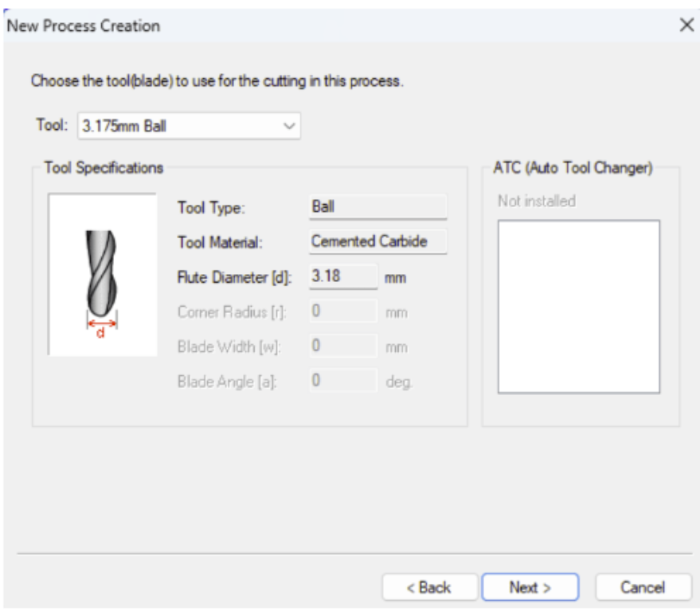Close the New Process Creation window
This screenshot has width=700, height=611.
686,25
